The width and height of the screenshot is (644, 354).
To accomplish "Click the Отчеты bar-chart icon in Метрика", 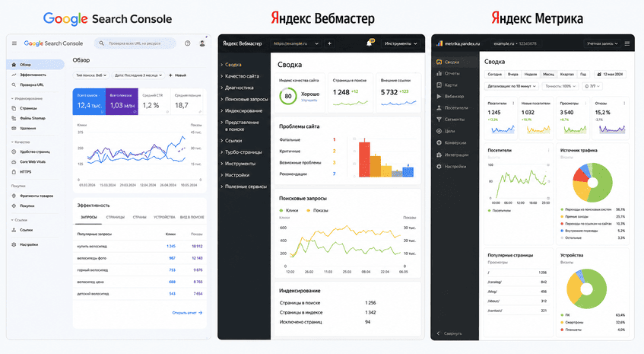I will click(439, 73).
